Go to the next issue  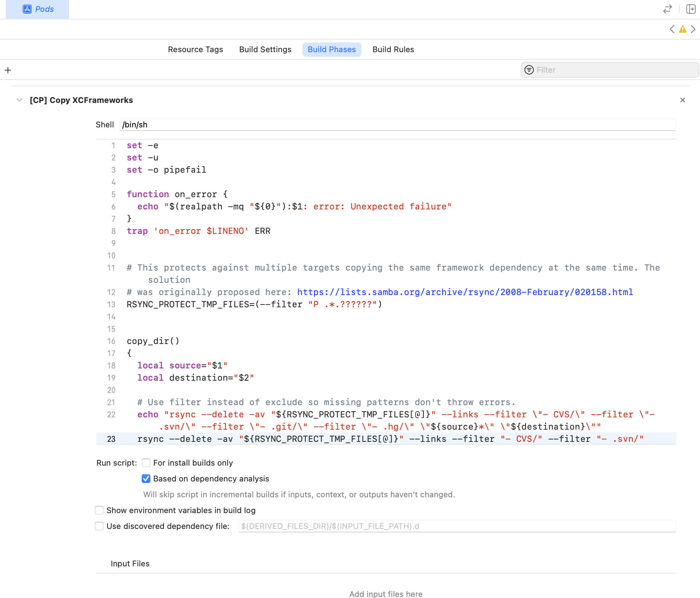click(x=693, y=29)
